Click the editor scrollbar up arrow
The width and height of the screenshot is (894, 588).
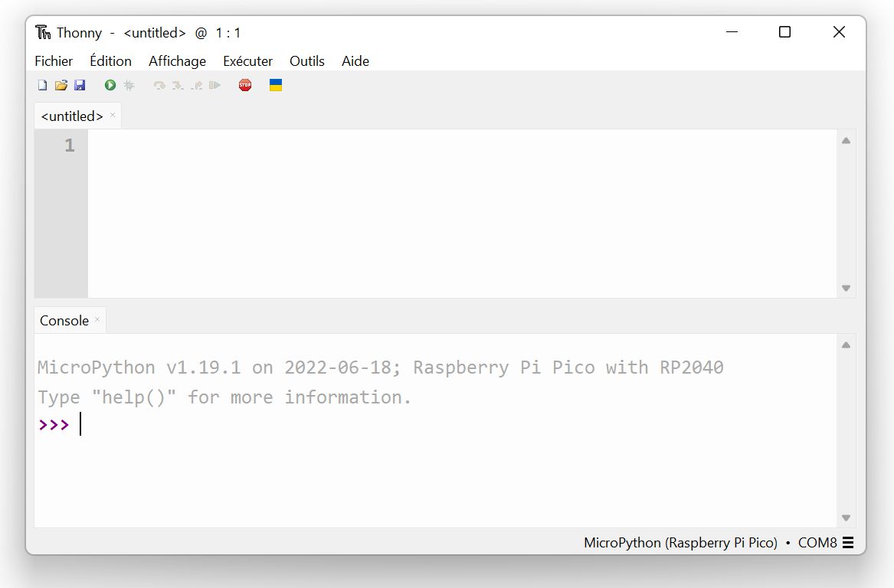846,141
